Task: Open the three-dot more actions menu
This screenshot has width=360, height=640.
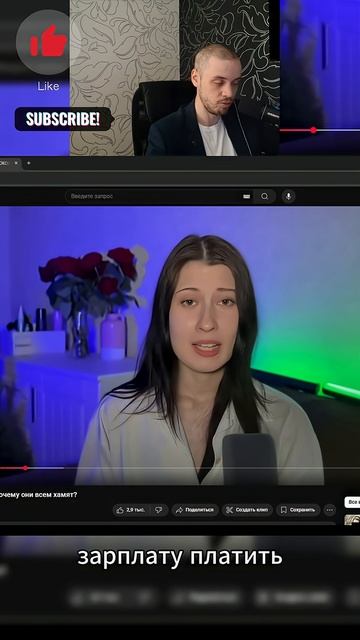Action: pos(330,510)
